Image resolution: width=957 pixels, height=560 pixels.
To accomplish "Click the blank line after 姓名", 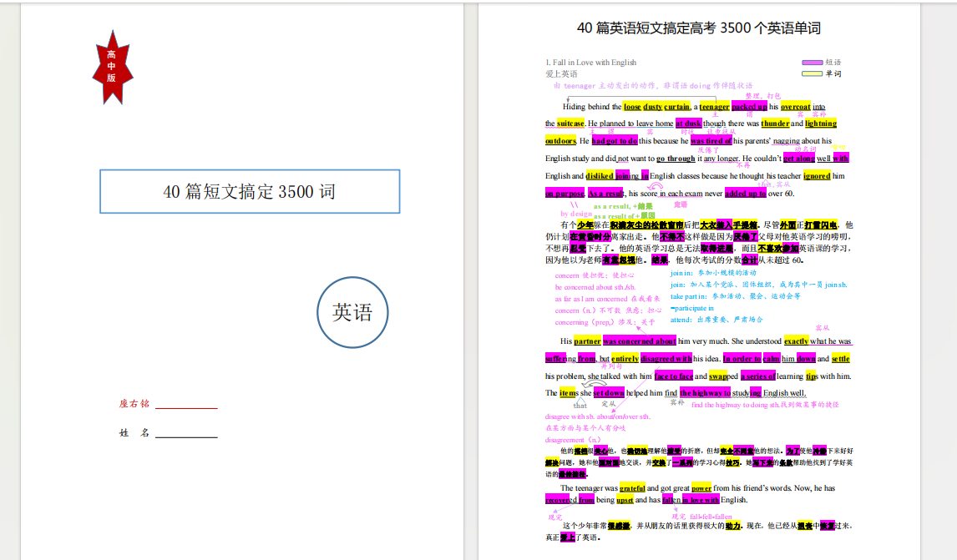I will (186, 436).
